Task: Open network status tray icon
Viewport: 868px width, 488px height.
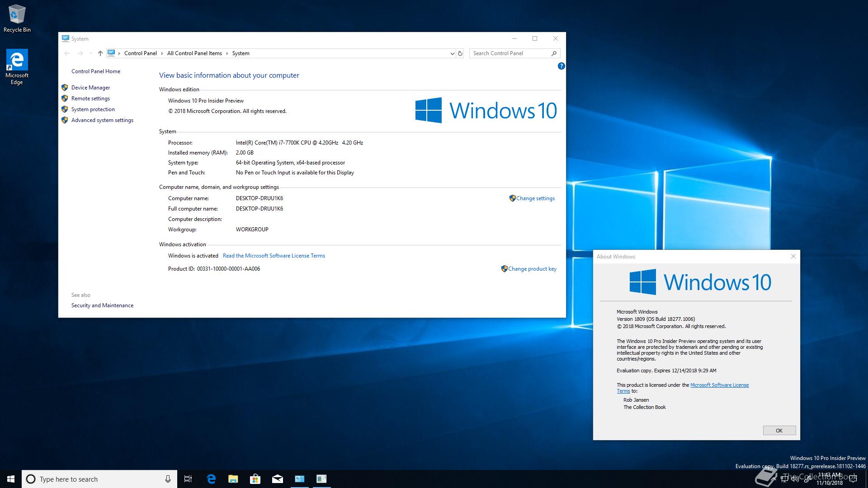Action: [784, 479]
